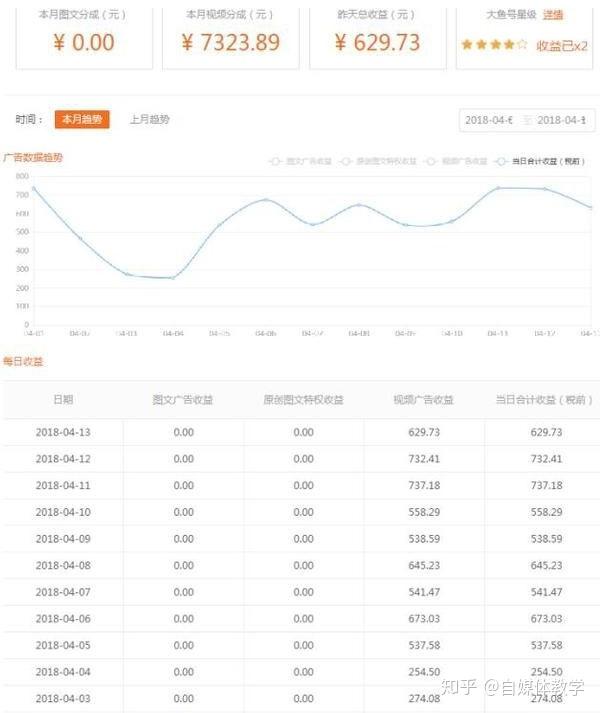Toggle the 图文广告收益 legend series

coord(300,161)
